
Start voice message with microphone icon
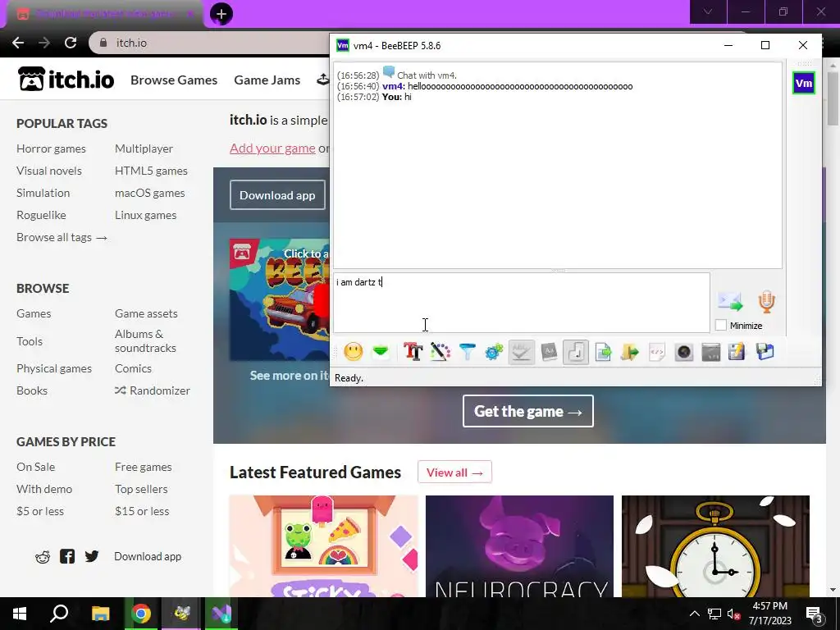pyautogui.click(x=767, y=302)
